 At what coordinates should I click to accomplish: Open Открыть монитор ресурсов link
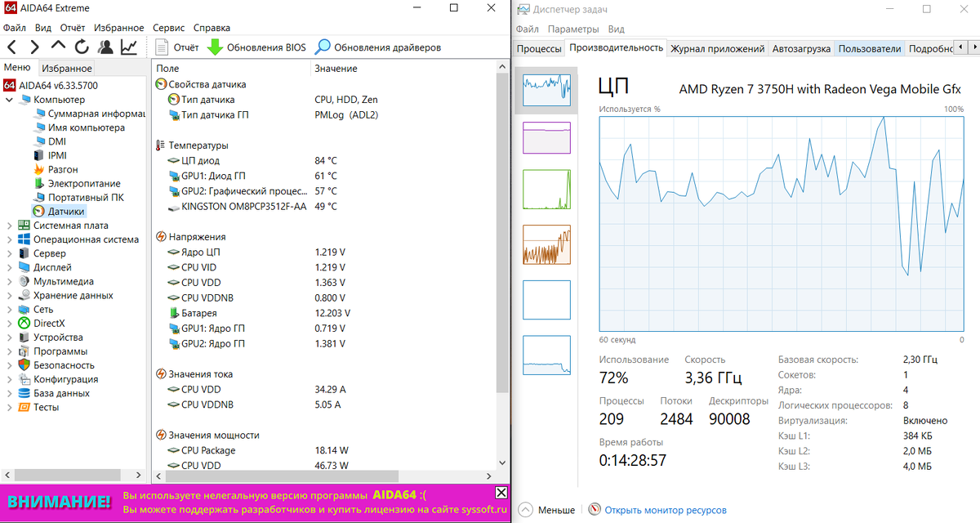pyautogui.click(x=658, y=510)
